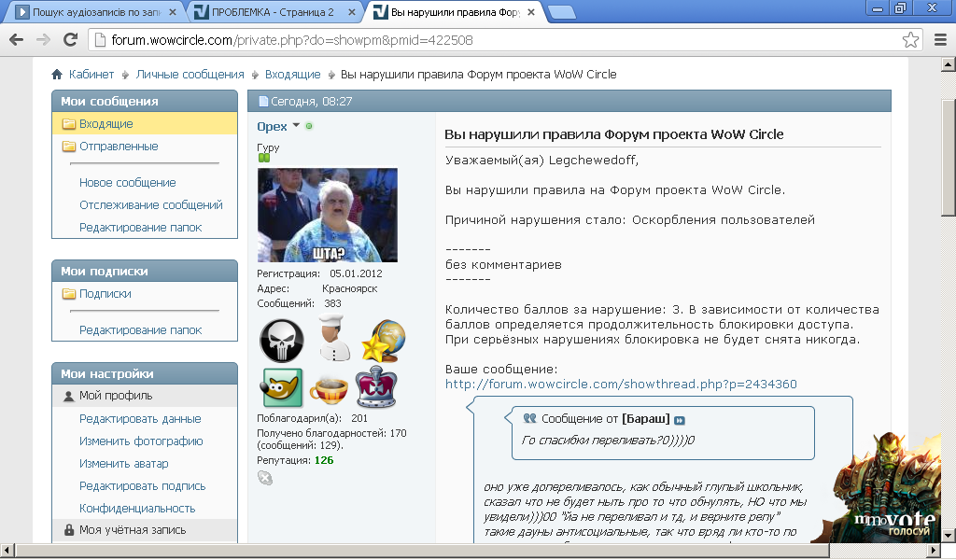Click horizontal scrollbar right arrow
This screenshot has height=560, width=956.
934,551
